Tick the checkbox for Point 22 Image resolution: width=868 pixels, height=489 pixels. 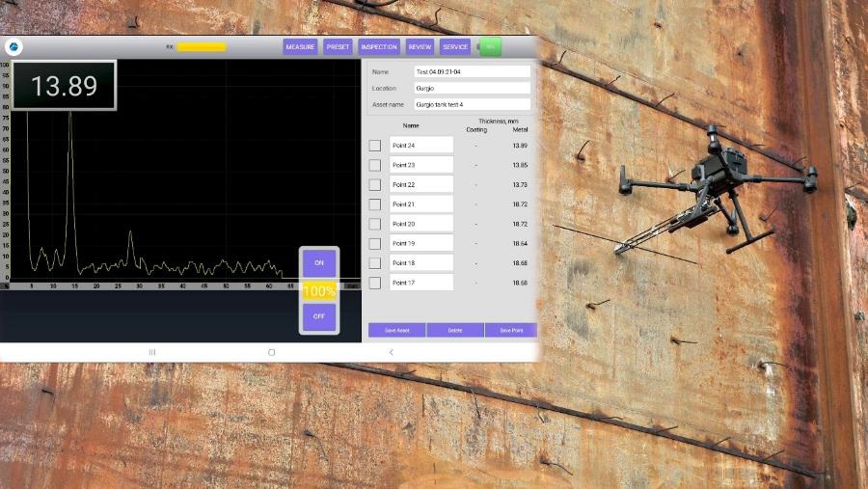click(x=375, y=185)
